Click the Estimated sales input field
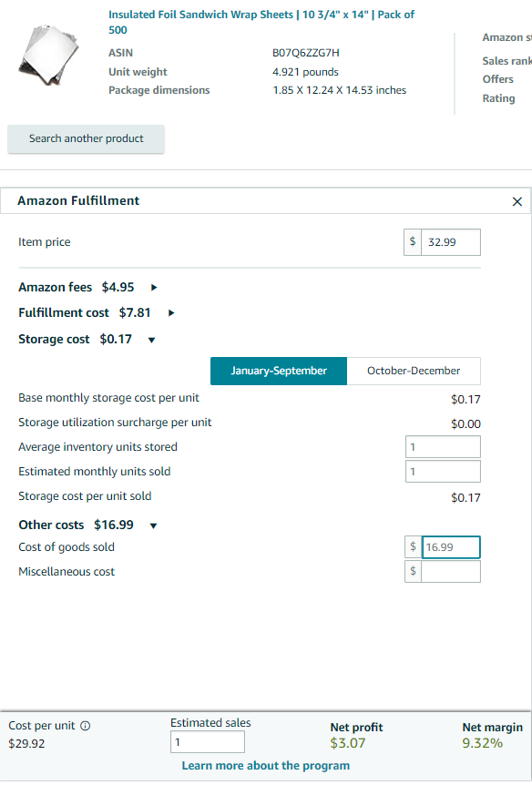The height and width of the screenshot is (785, 532). click(x=208, y=742)
